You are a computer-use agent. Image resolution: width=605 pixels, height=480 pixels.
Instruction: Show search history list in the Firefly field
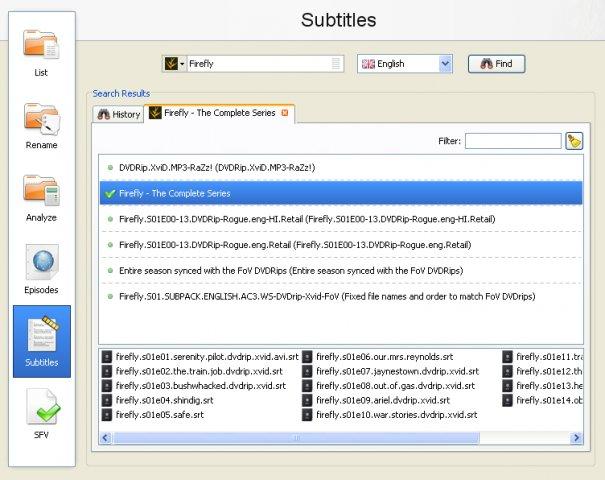pyautogui.click(x=336, y=64)
